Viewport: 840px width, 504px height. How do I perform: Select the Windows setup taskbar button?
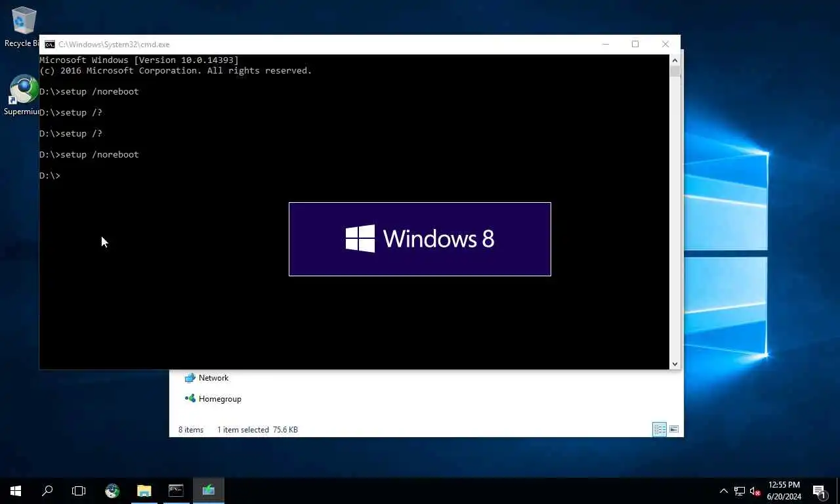click(x=209, y=491)
